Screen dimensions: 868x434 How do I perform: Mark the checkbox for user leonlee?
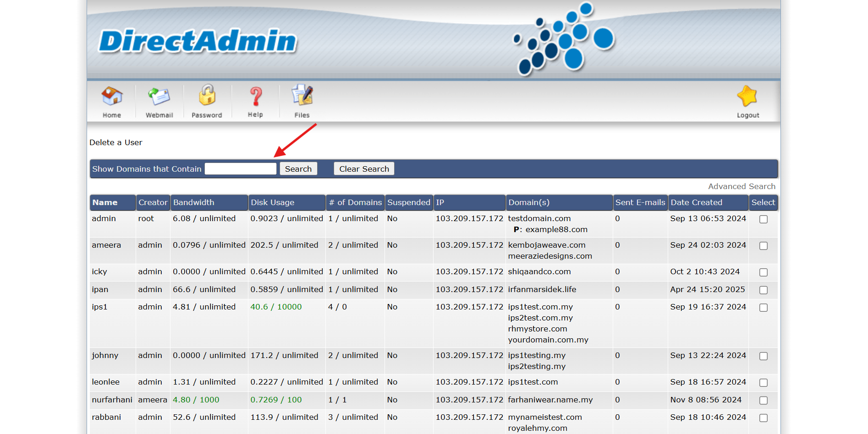point(764,383)
